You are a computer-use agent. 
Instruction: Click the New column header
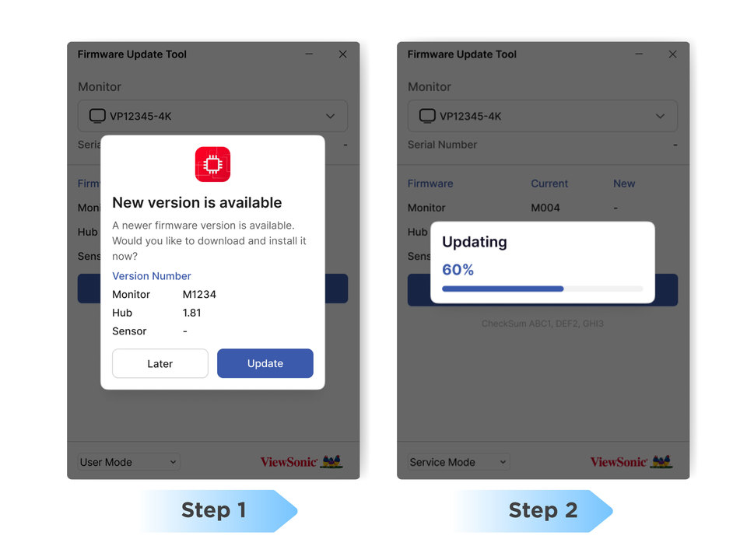click(x=624, y=184)
